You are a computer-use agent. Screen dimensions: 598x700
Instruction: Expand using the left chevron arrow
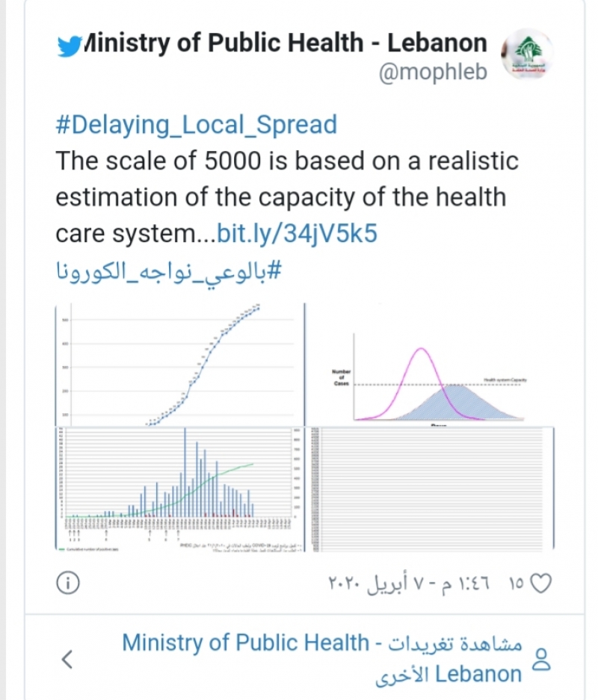coord(68,658)
